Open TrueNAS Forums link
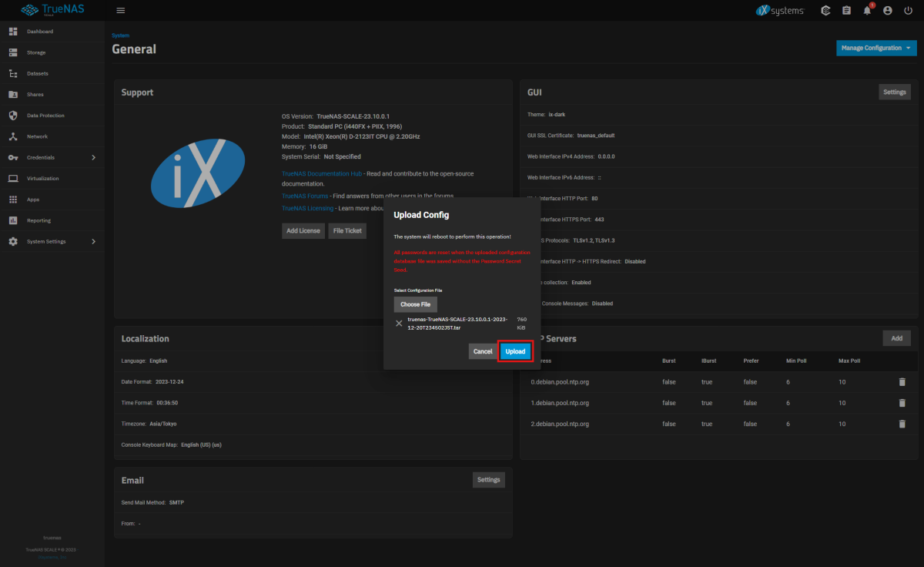The width and height of the screenshot is (924, 567). 305,196
